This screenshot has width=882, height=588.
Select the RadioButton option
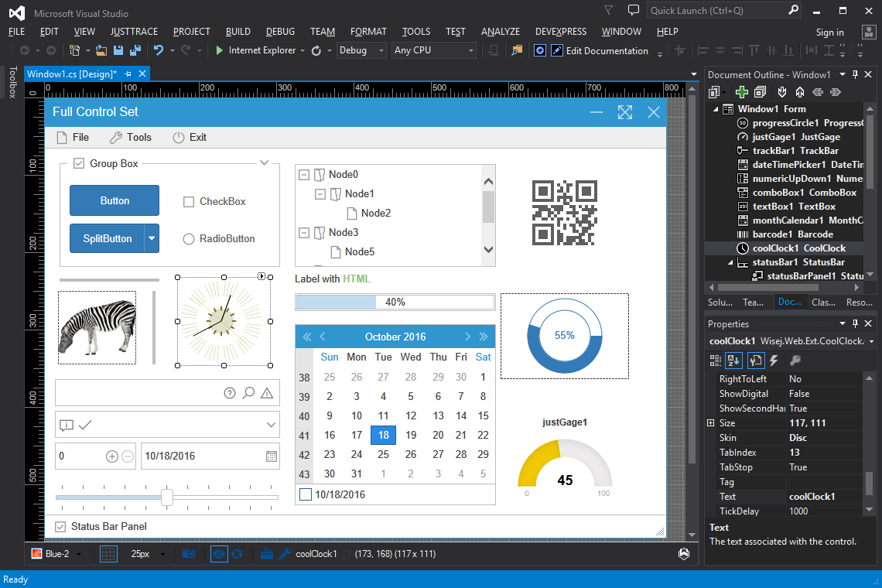189,239
